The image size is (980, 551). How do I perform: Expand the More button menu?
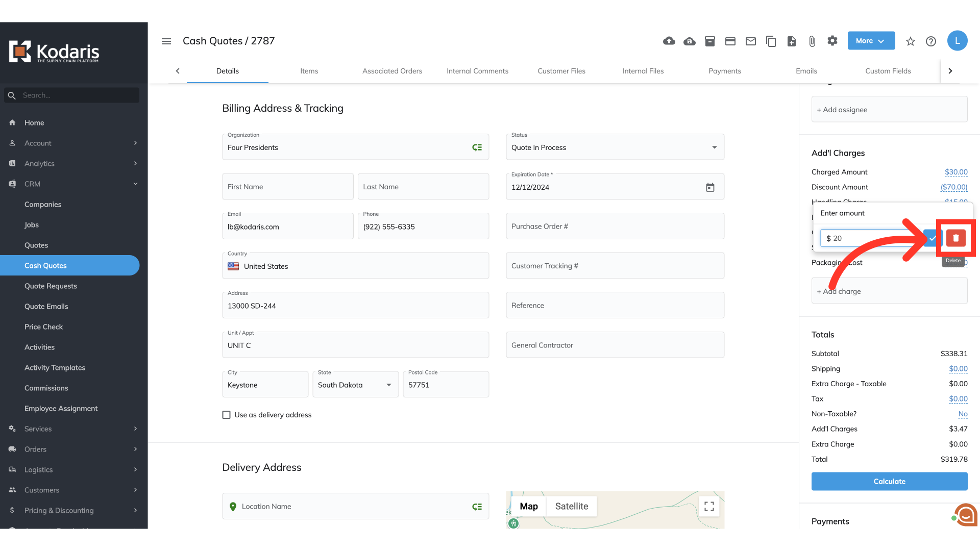tap(871, 41)
